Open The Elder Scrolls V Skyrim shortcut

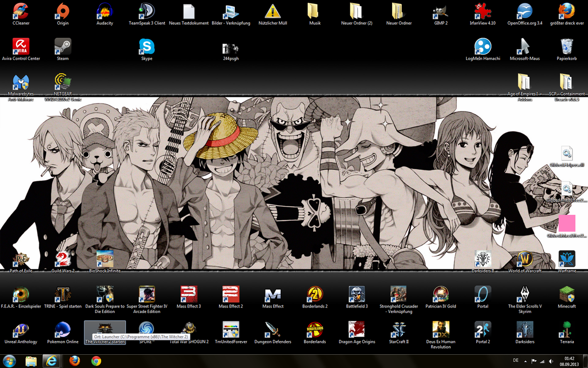tap(525, 294)
